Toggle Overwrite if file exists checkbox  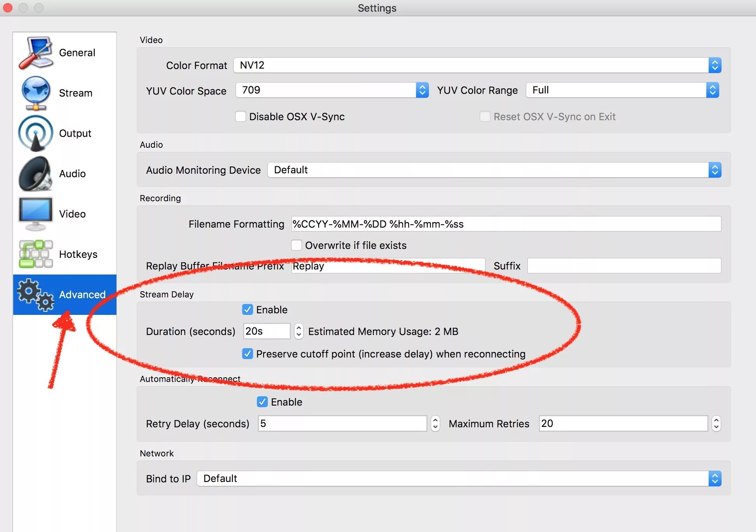pos(297,245)
